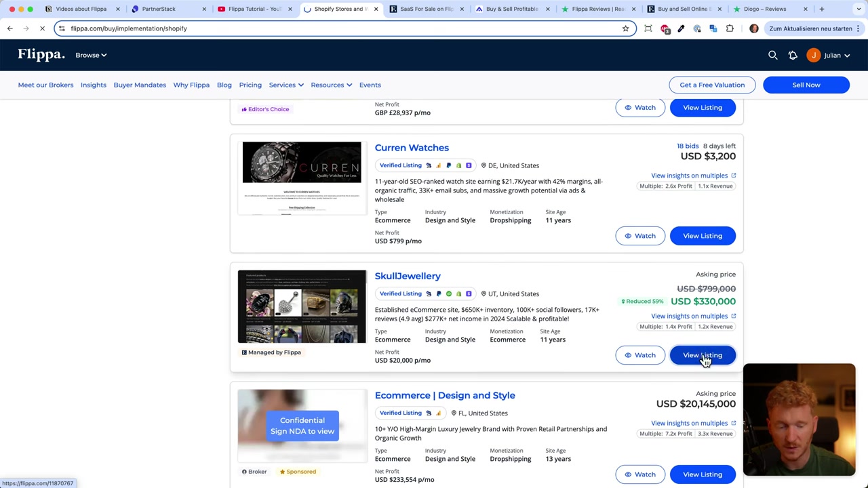This screenshot has width=868, height=488.
Task: Open the Blog nav link
Action: pyautogui.click(x=224, y=85)
